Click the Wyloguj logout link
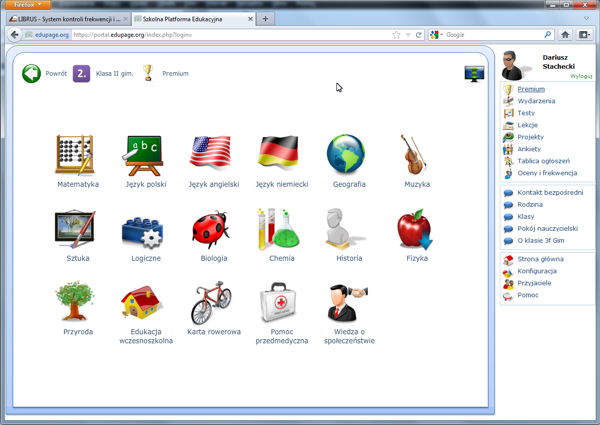600x425 pixels. 581,76
